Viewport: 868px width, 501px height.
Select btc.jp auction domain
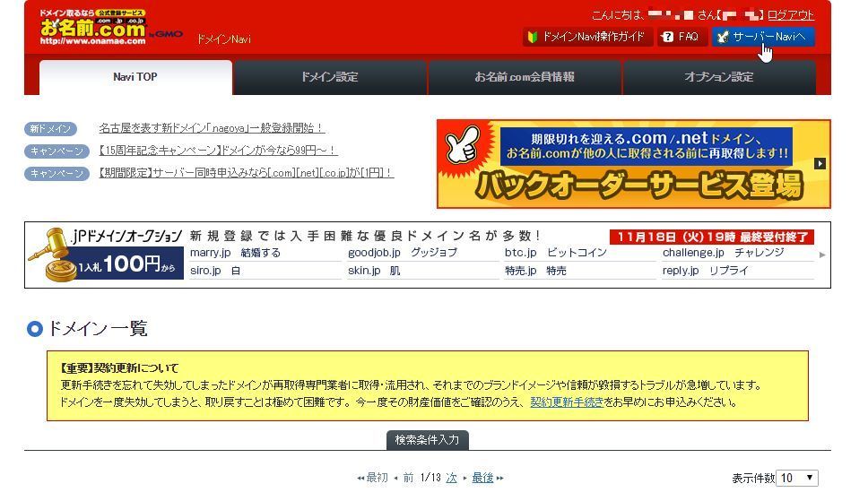[x=556, y=253]
